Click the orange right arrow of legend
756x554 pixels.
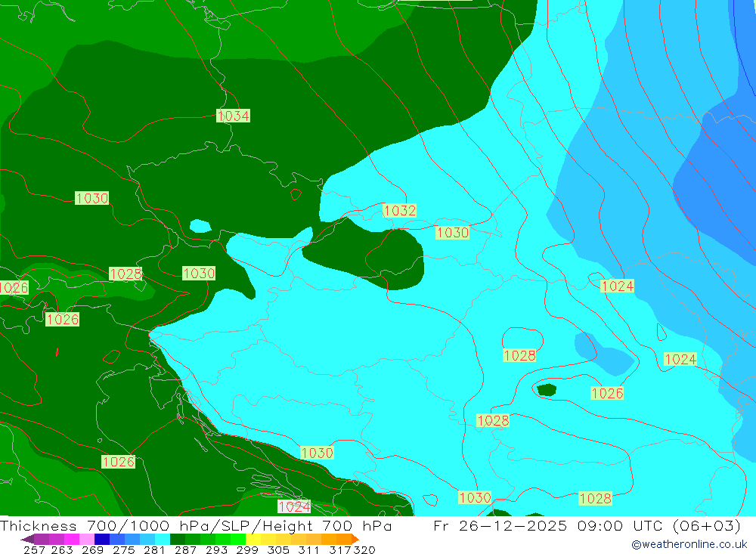click(x=355, y=539)
